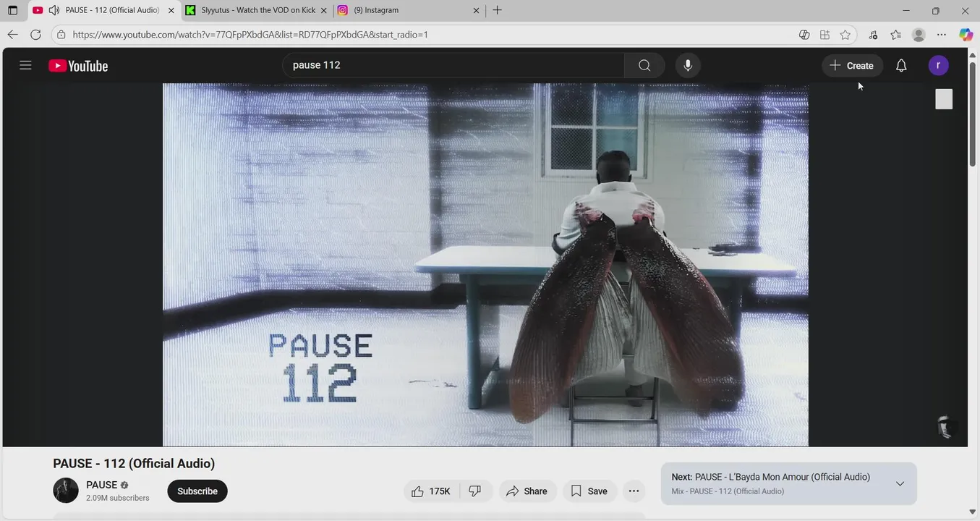
Task: View site information lock icon
Action: pos(61,34)
